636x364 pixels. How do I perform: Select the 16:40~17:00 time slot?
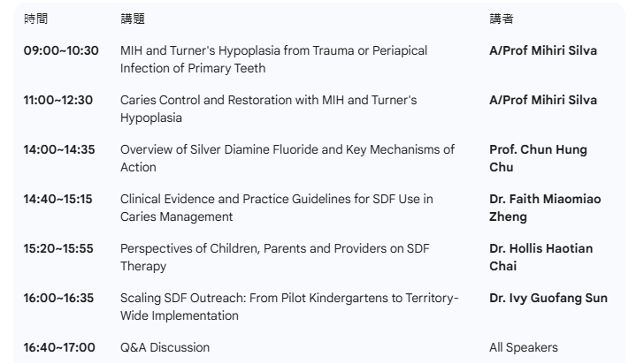pyautogui.click(x=60, y=348)
